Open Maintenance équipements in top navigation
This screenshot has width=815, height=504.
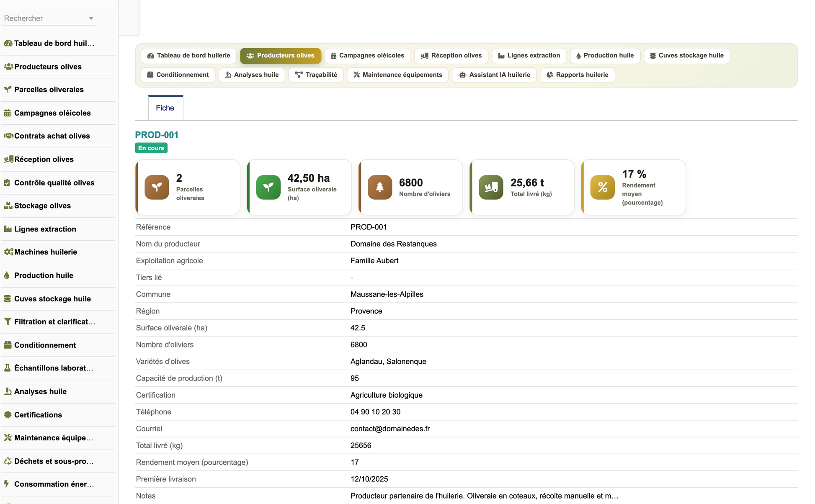tap(398, 75)
